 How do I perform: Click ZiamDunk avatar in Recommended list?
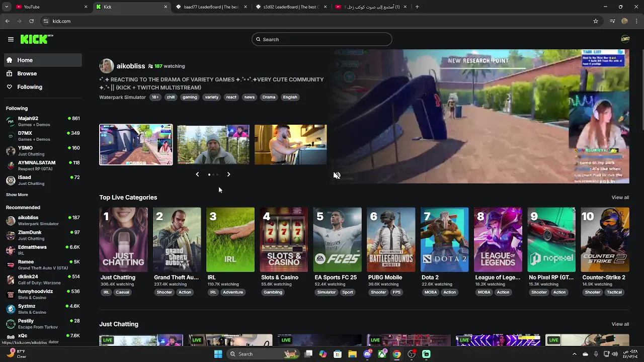pos(11,235)
